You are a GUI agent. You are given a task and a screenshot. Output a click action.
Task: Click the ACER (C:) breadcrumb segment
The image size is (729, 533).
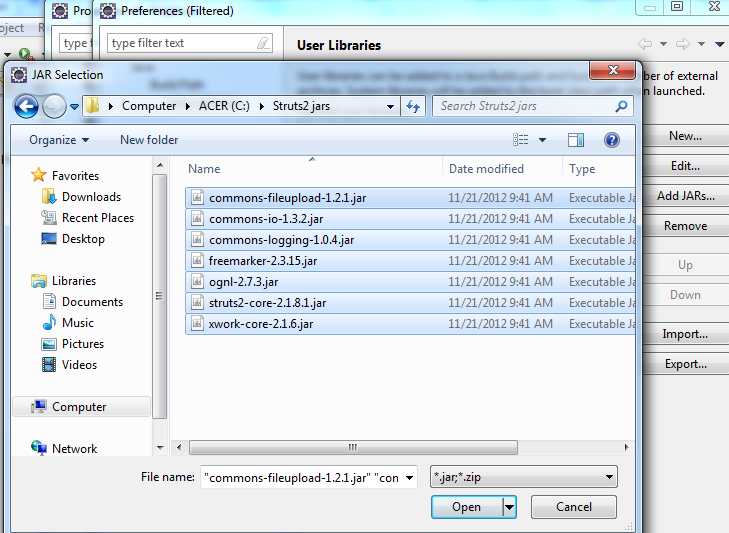(x=224, y=106)
